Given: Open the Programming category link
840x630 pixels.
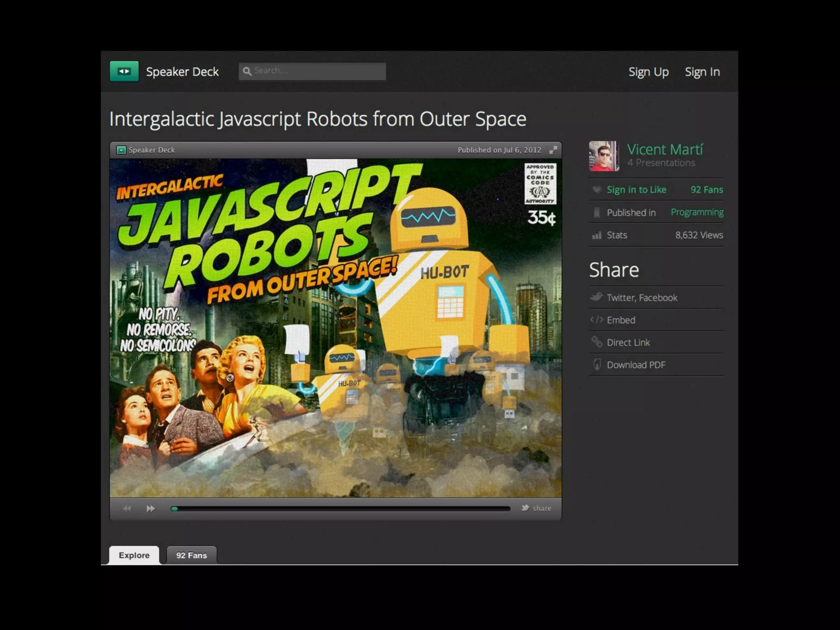Looking at the screenshot, I should pyautogui.click(x=697, y=212).
